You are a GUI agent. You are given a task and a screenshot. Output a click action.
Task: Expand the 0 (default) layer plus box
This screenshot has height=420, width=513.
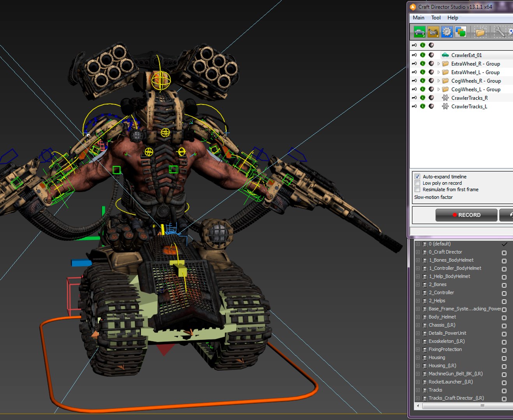[418, 244]
